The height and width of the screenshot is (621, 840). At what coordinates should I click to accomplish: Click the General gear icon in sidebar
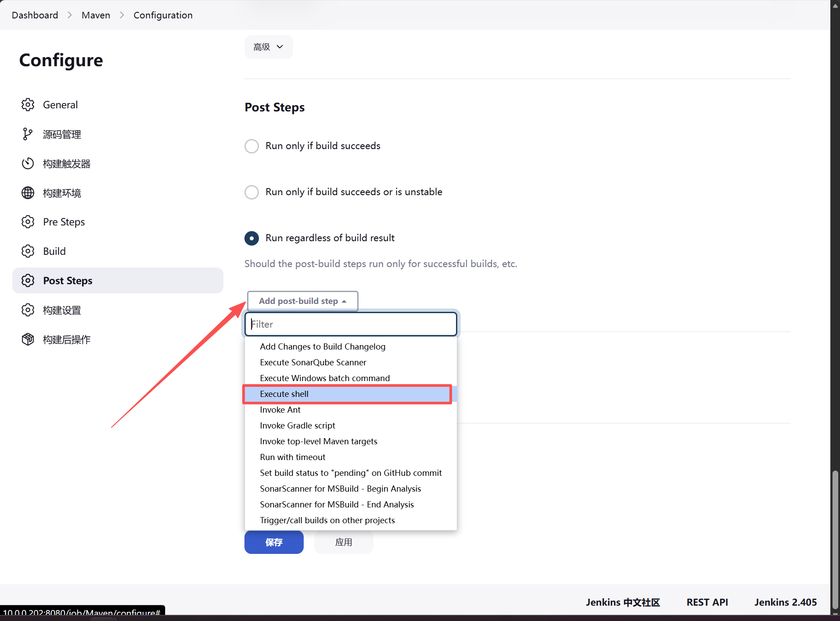[28, 105]
